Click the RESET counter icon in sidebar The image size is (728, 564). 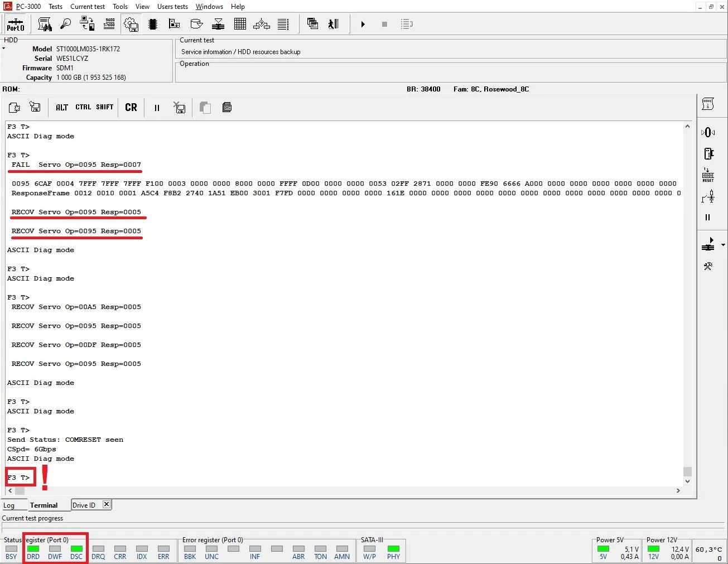click(708, 175)
